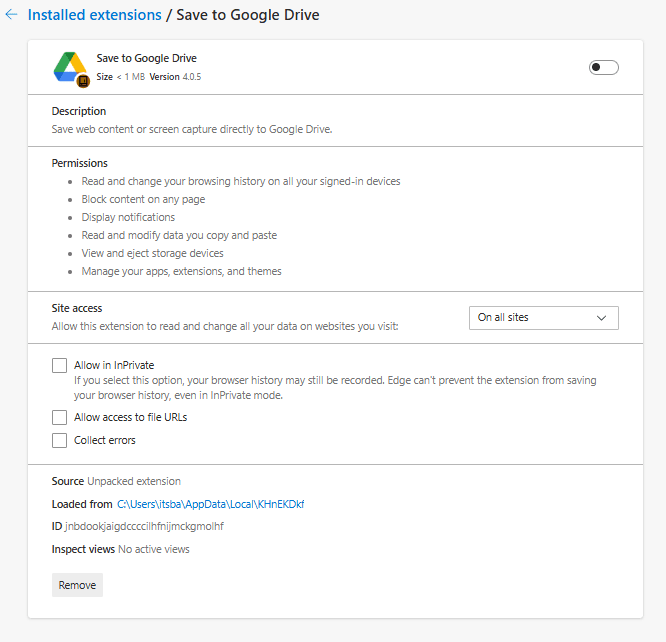Image resolution: width=666 pixels, height=642 pixels.
Task: Enable the Save to Google Drive extension
Action: [603, 67]
